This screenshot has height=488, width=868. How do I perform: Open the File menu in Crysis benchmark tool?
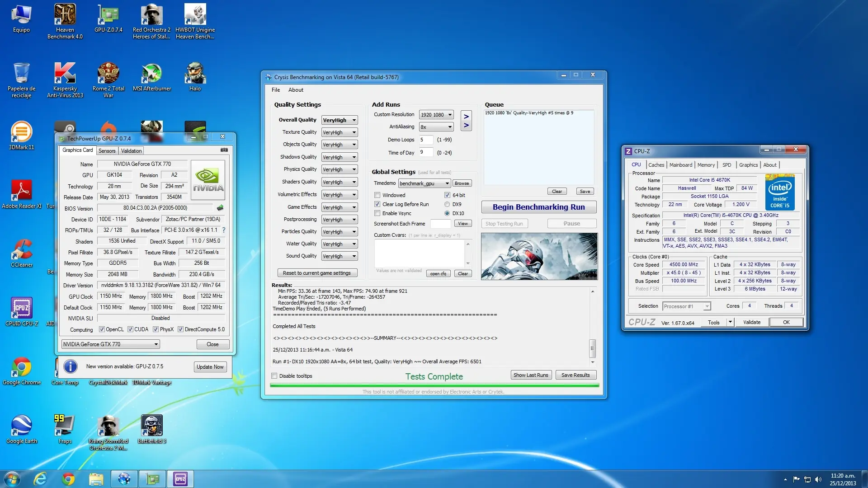(276, 90)
